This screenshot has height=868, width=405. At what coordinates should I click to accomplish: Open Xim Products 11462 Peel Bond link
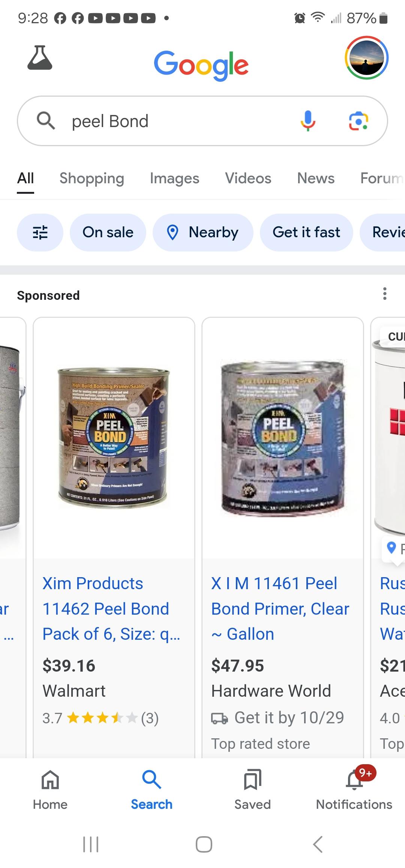(x=111, y=609)
